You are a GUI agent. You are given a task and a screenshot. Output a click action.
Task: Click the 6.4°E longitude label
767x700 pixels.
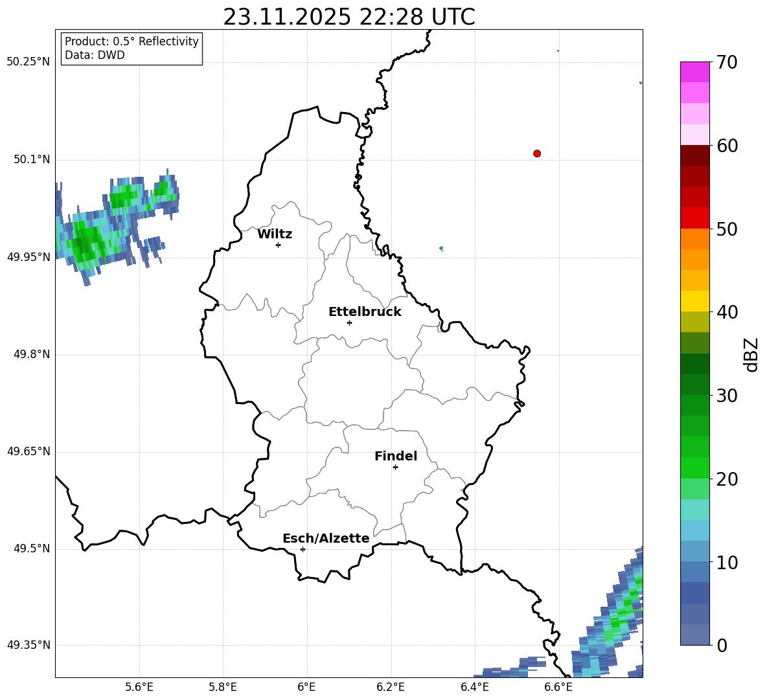[x=474, y=687]
